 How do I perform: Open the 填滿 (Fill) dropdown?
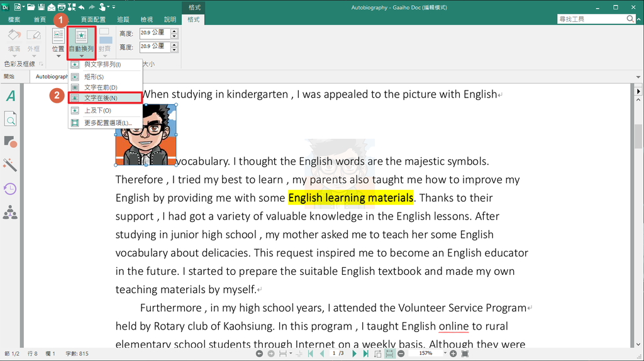click(14, 43)
